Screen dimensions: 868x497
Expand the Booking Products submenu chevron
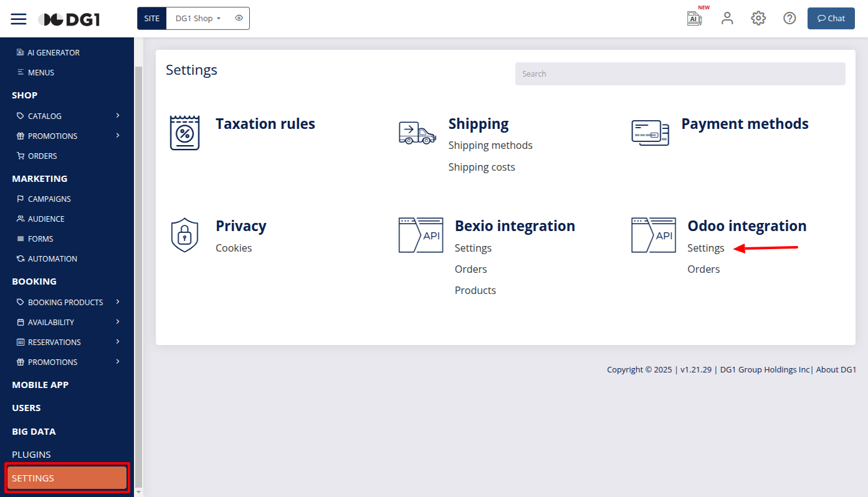[x=118, y=301]
